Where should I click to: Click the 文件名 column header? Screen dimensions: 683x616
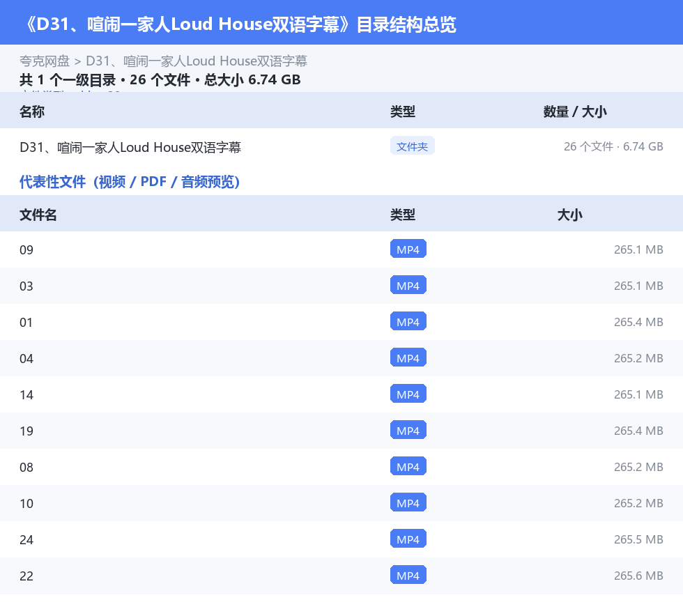pos(38,215)
